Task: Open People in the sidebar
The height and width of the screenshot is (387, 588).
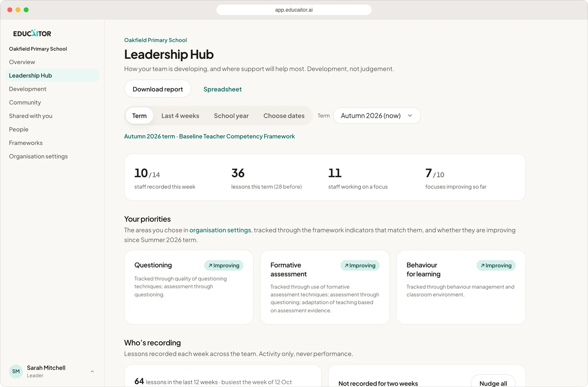Action: click(52, 129)
